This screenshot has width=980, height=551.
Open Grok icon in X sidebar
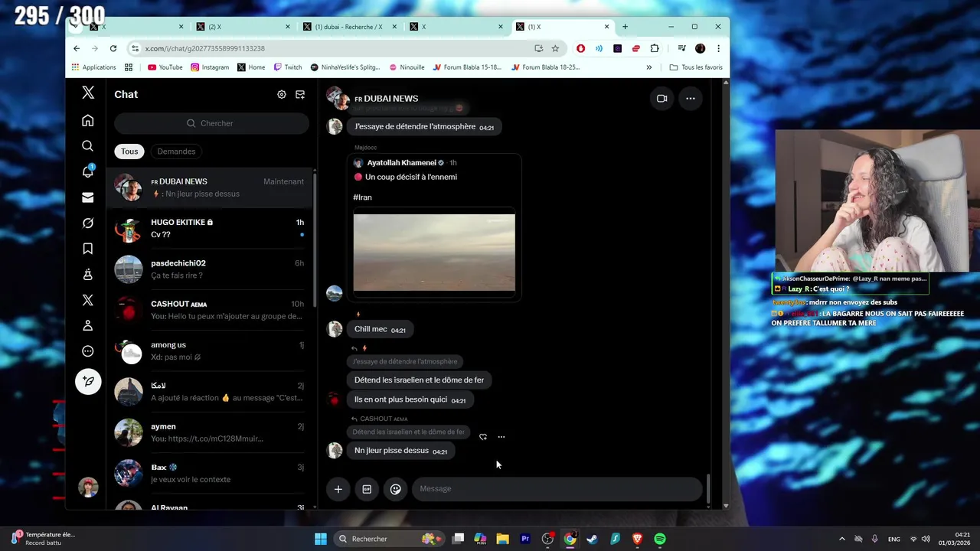tap(88, 223)
